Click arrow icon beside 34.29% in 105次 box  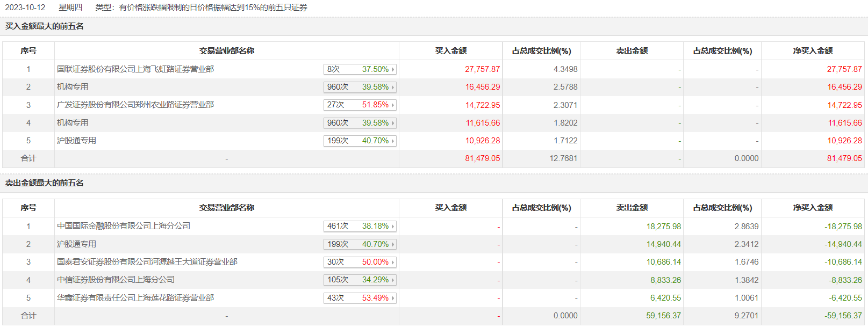point(393,280)
